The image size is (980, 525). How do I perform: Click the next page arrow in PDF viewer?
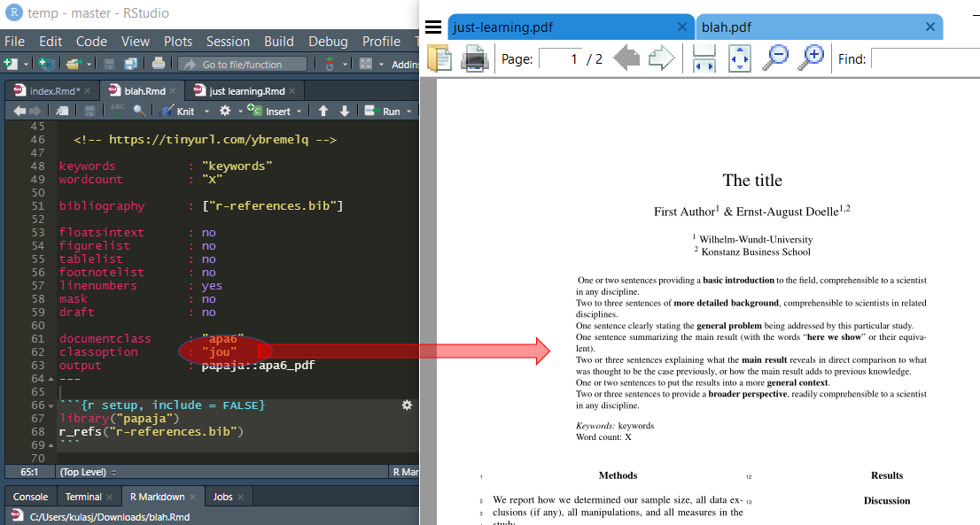coord(662,58)
